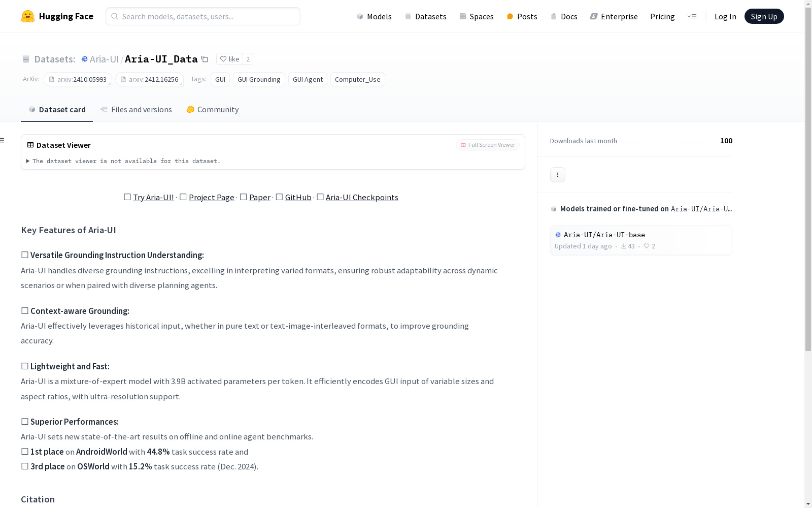Select the Computer_Use tag
Viewport: 812px width, 508px height.
(358, 79)
